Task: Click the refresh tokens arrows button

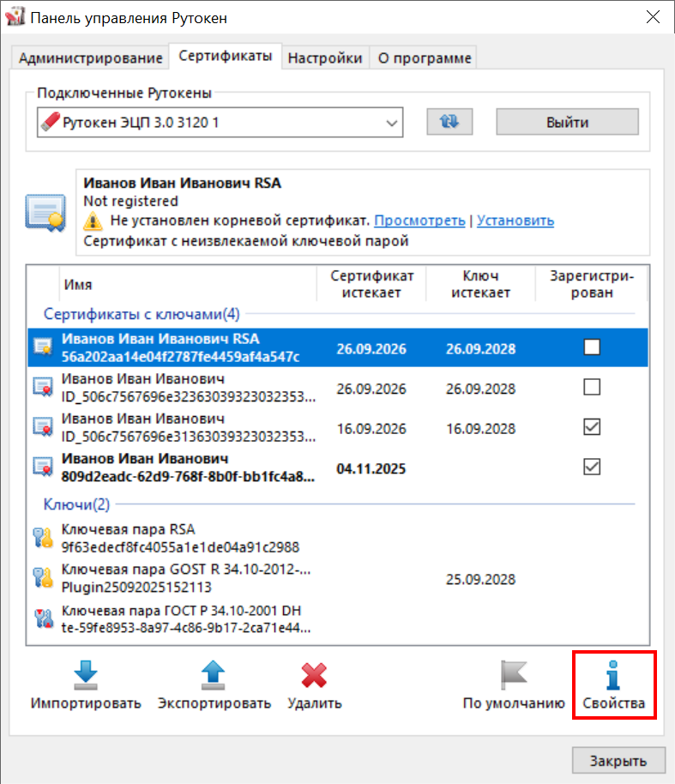Action: coord(449,122)
